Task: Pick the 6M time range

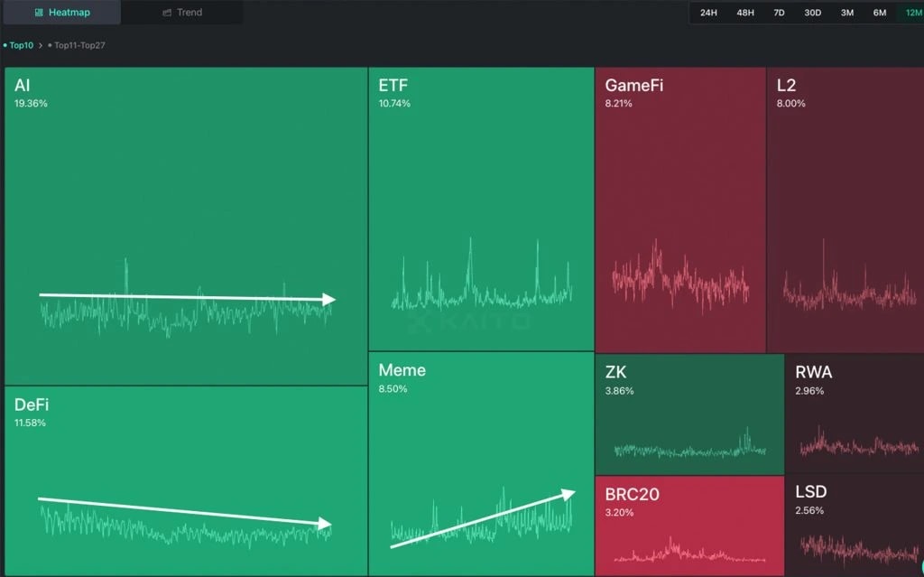Action: point(879,14)
